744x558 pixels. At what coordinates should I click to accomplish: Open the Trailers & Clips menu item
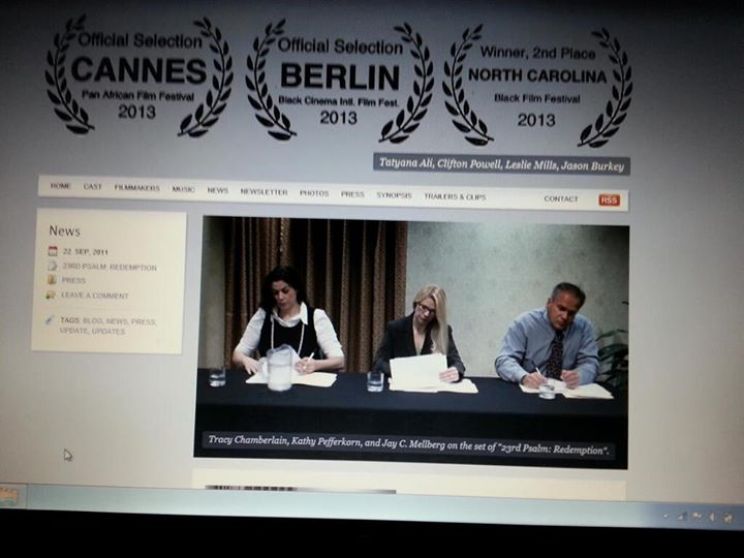pos(455,196)
